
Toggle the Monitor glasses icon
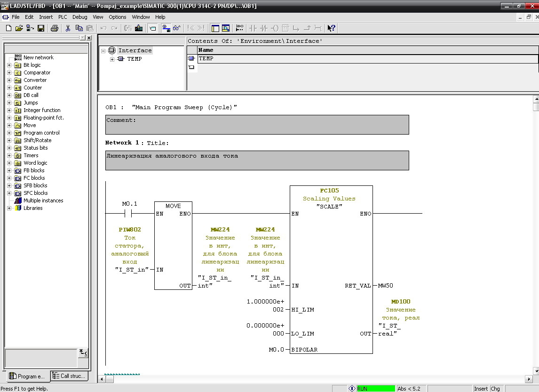(x=177, y=28)
